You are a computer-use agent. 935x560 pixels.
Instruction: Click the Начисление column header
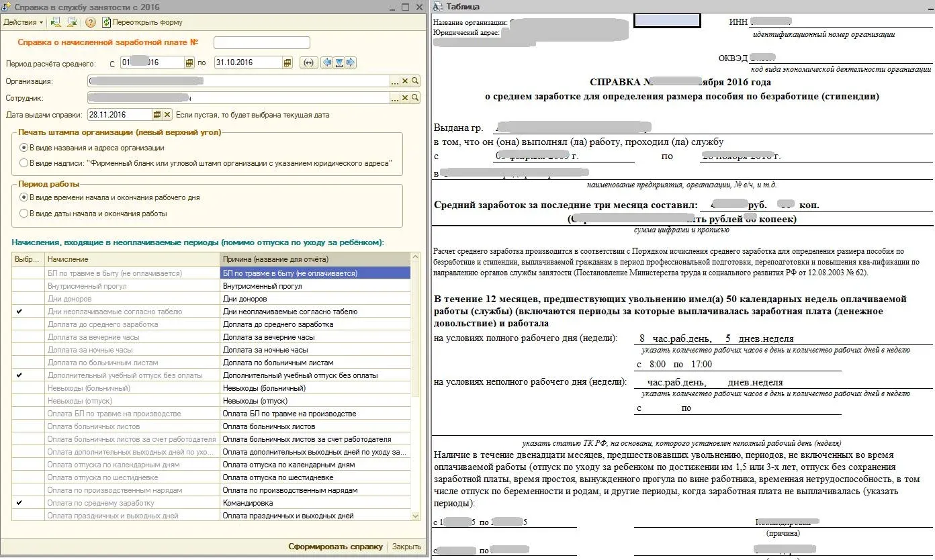[x=132, y=259]
